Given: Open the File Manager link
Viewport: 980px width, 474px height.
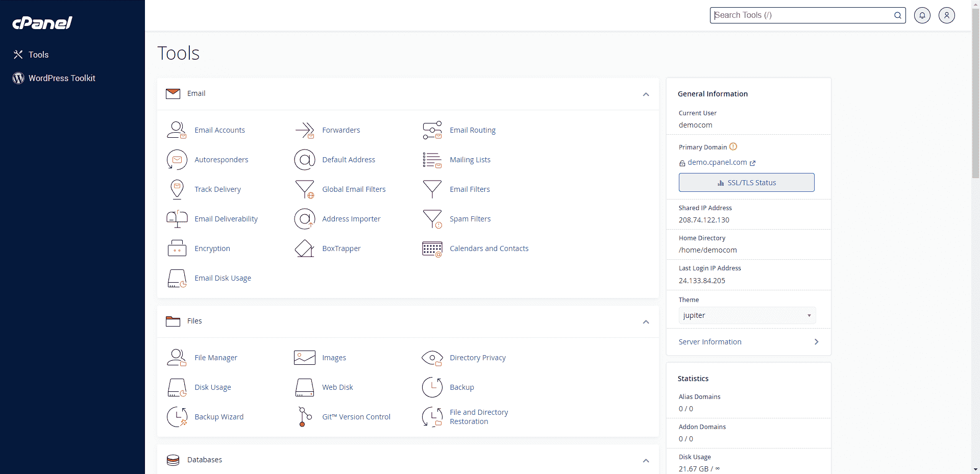Looking at the screenshot, I should click(x=216, y=358).
